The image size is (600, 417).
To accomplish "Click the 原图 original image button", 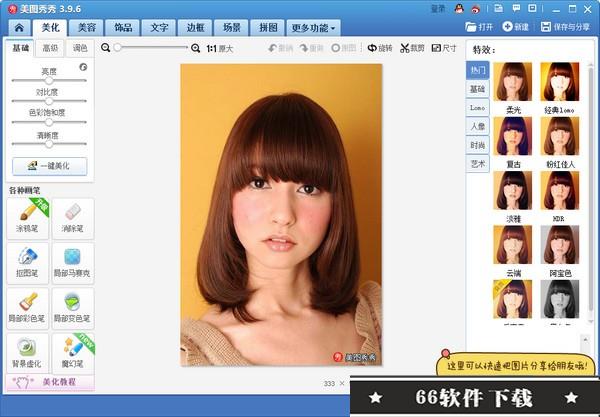I will click(x=344, y=48).
